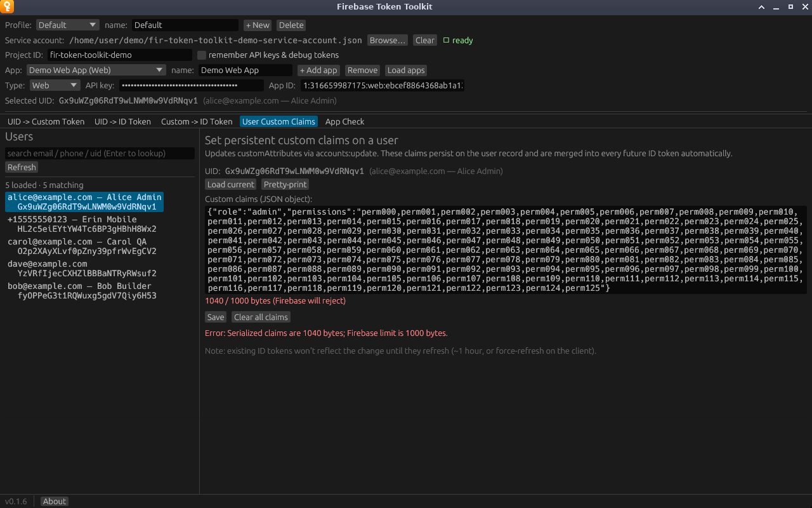
Task: Delete the current profile
Action: click(x=291, y=25)
